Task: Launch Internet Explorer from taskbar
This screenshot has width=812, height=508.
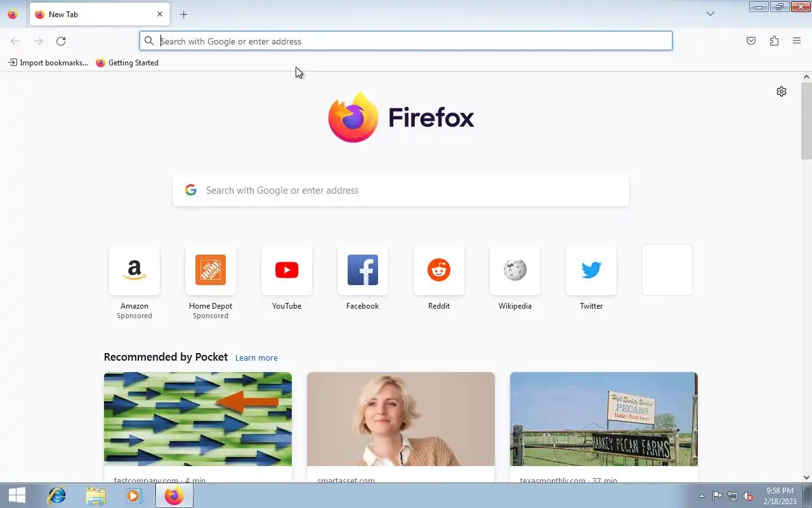Action: point(57,495)
